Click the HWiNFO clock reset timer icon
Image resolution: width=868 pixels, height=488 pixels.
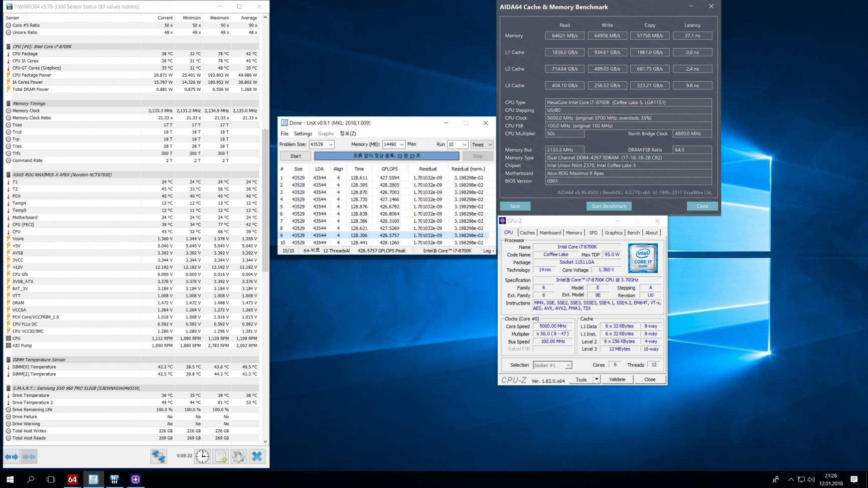(202, 456)
